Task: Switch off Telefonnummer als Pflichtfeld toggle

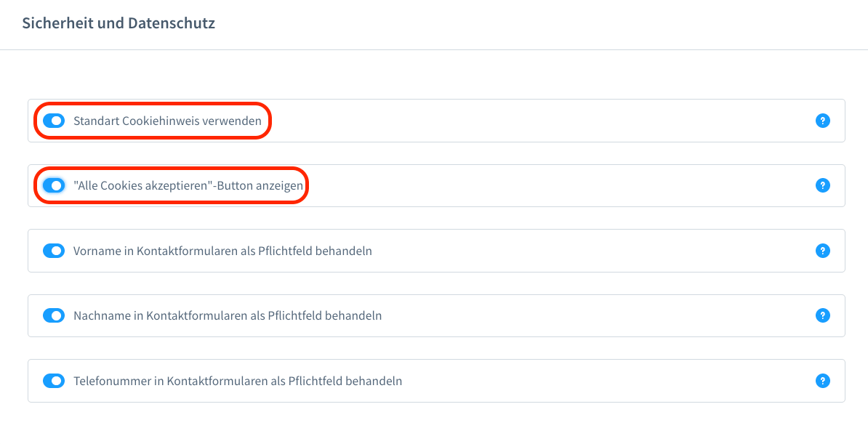Action: coord(54,381)
